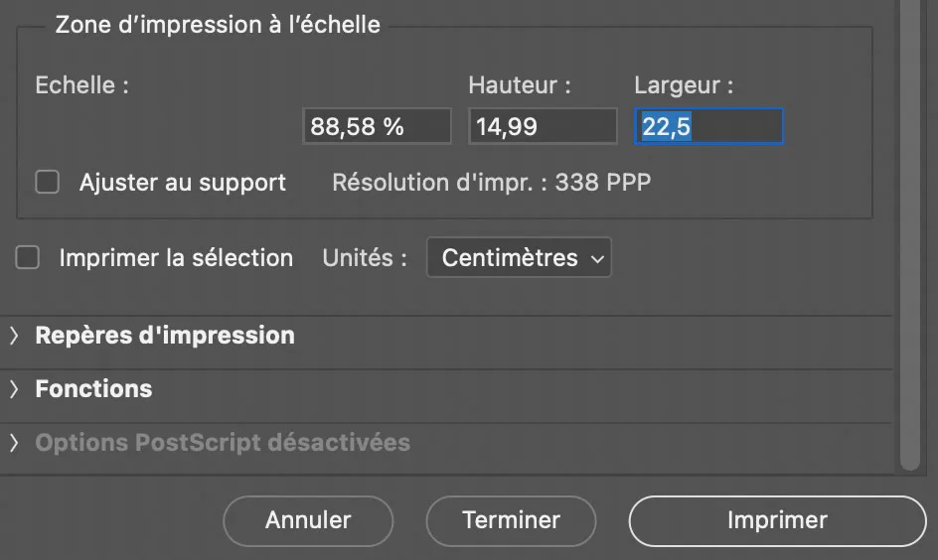This screenshot has height=560, width=938.
Task: Click the Zone d'impression à l'échelle heading
Action: pyautogui.click(x=218, y=25)
